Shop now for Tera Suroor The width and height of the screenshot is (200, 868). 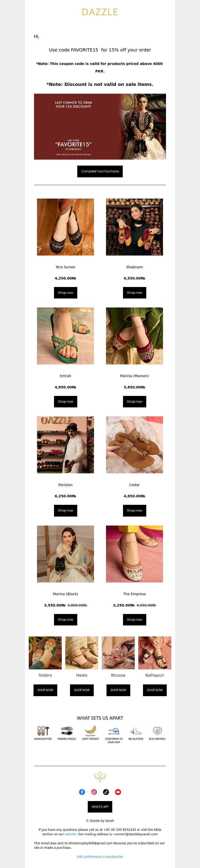coord(65,292)
